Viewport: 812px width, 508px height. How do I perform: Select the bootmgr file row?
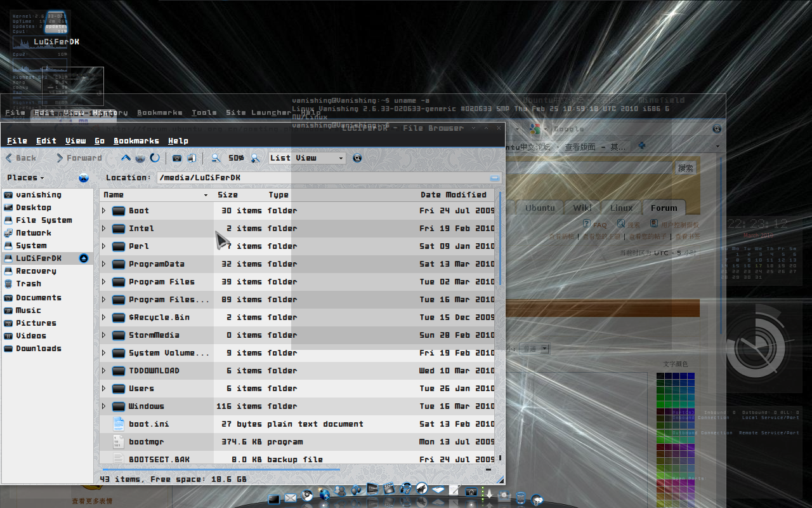click(297, 441)
